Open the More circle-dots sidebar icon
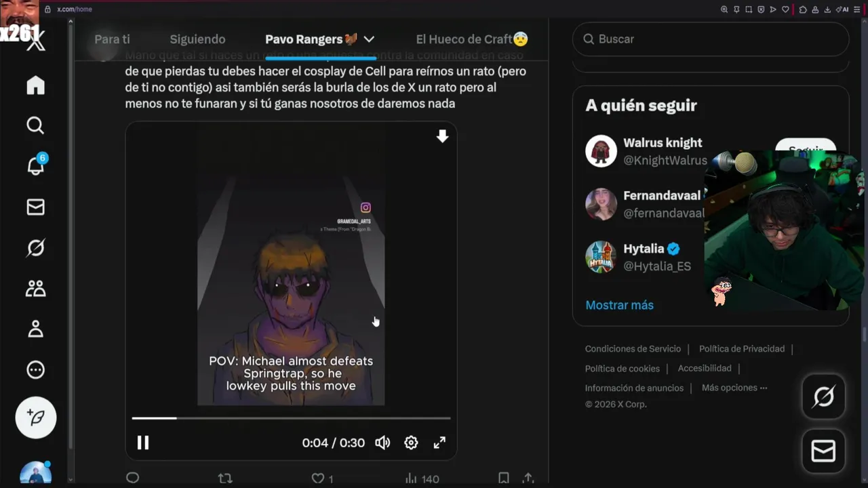This screenshot has height=488, width=868. pos(35,370)
